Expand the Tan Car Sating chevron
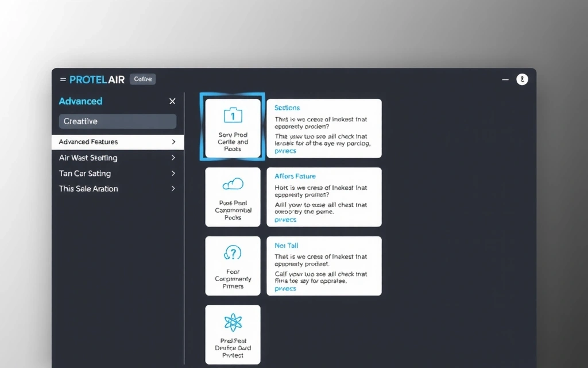 (x=172, y=173)
